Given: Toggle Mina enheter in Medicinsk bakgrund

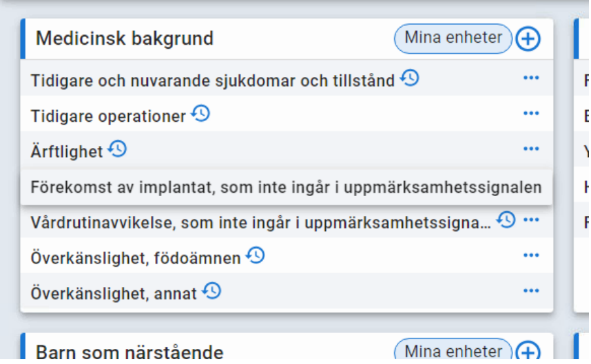Looking at the screenshot, I should click(x=453, y=39).
